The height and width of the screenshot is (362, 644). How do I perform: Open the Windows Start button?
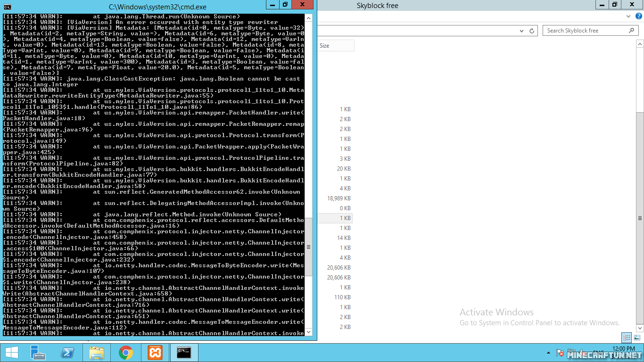pos(11,353)
